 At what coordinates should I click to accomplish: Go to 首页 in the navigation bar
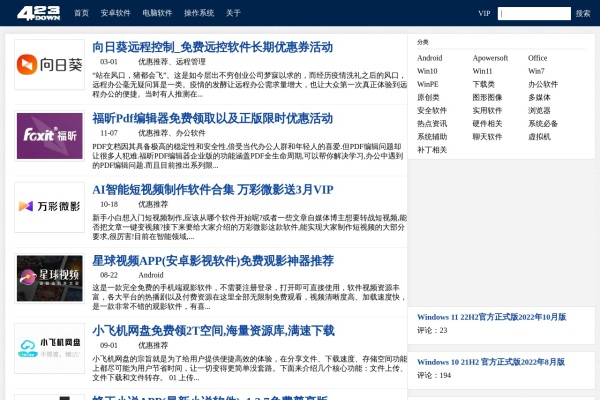coord(81,14)
